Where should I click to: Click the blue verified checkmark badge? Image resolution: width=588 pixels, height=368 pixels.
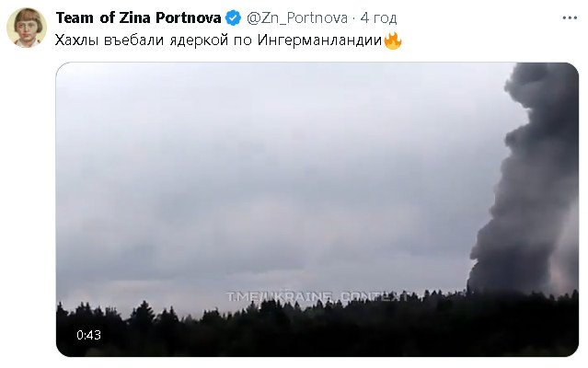(233, 18)
